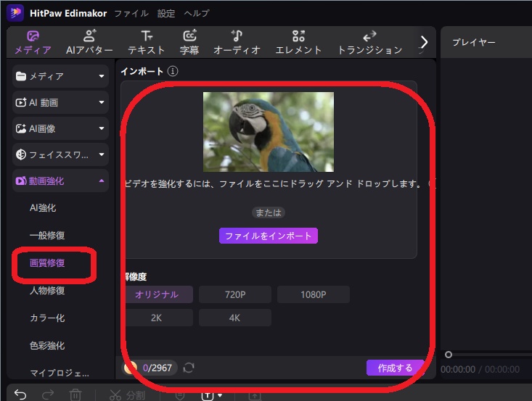Viewport: 532px width, 401px height.
Task: Select AI強化 in the sidebar
Action: (x=43, y=208)
